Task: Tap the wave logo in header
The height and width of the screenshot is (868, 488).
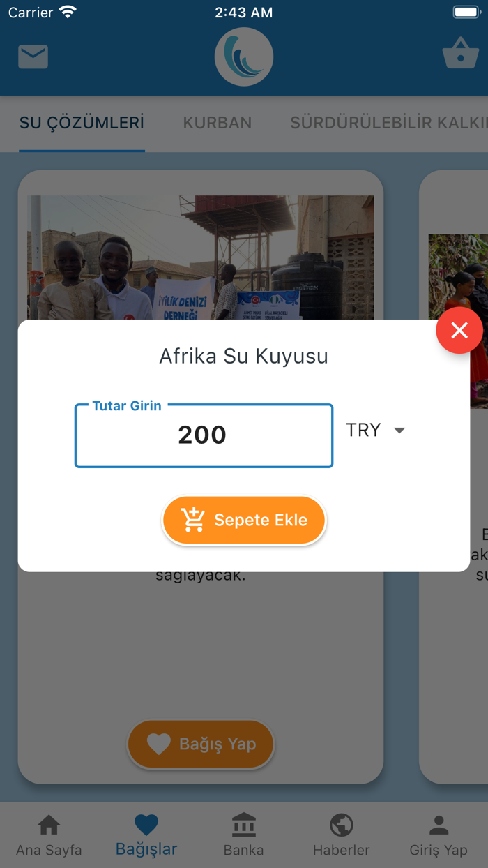Action: pos(244,57)
